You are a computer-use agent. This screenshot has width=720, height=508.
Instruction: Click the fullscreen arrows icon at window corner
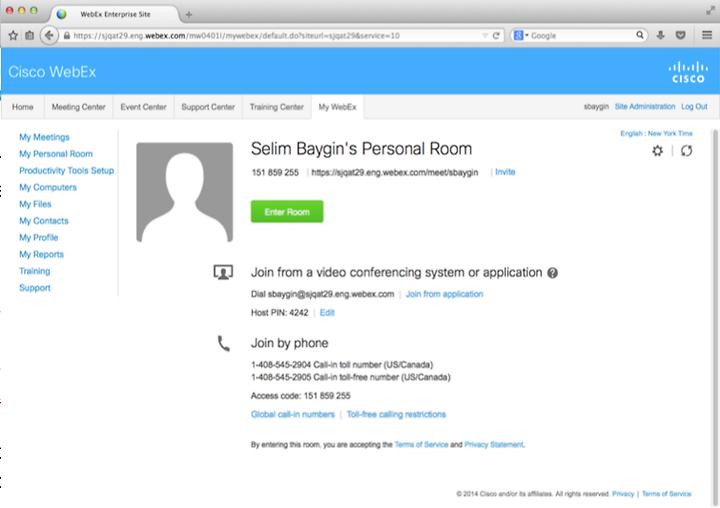point(710,11)
